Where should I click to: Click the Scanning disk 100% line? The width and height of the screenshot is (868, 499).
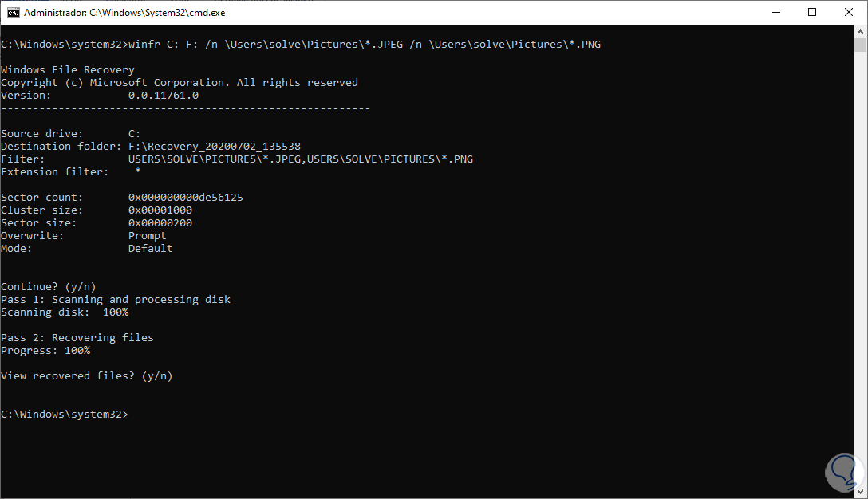(65, 312)
